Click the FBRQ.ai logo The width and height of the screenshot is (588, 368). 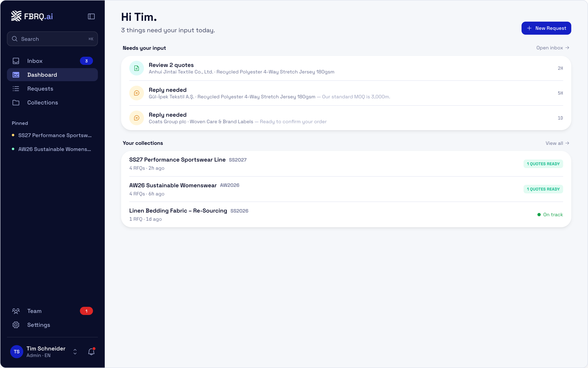(x=32, y=16)
